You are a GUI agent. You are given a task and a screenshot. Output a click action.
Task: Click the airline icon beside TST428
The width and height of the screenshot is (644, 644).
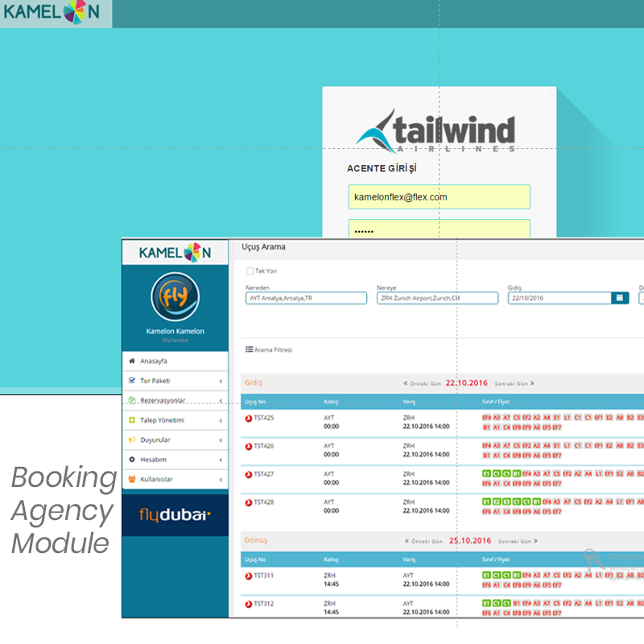(x=249, y=502)
